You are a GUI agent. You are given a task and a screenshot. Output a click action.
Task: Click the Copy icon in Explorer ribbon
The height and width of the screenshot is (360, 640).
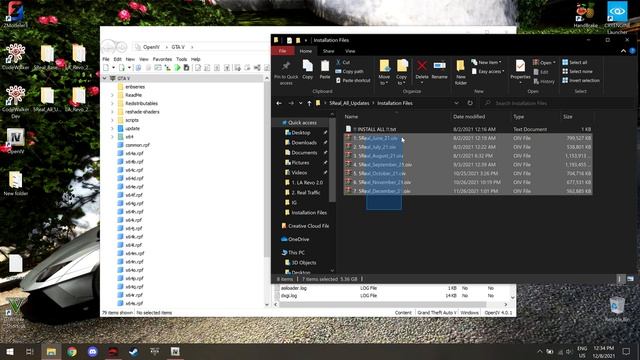[x=307, y=69]
